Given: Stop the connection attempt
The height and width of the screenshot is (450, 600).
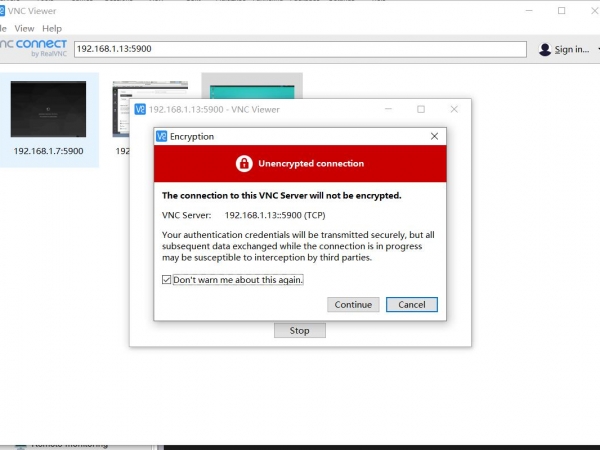Looking at the screenshot, I should coord(299,330).
